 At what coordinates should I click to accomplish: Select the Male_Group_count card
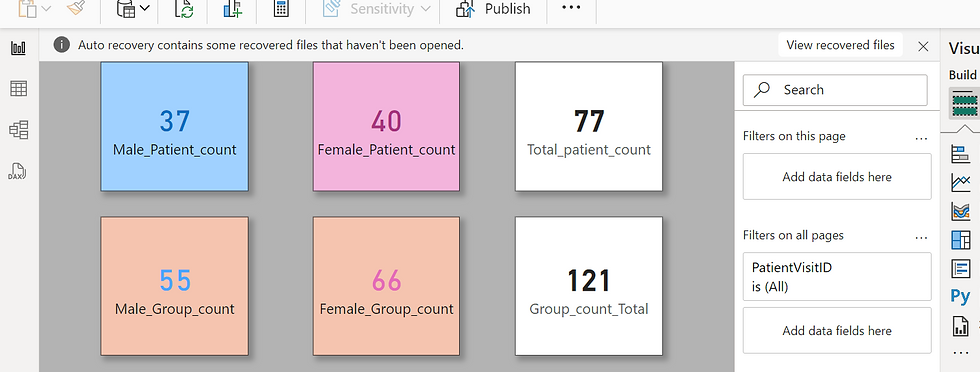pos(174,286)
